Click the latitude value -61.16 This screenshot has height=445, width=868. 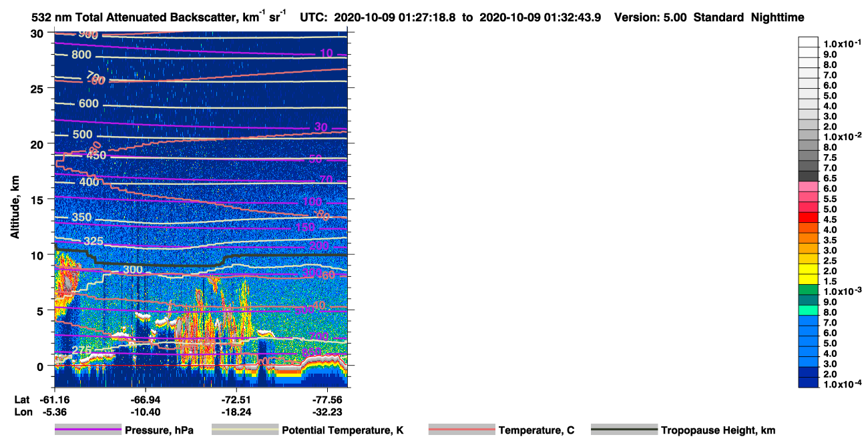click(54, 399)
